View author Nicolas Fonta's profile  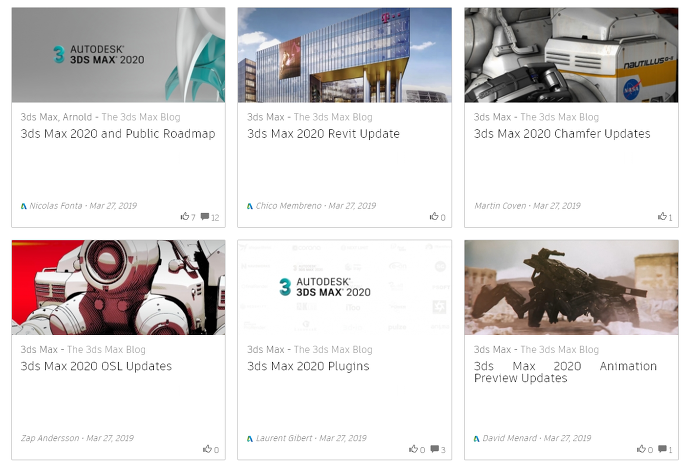pos(56,206)
